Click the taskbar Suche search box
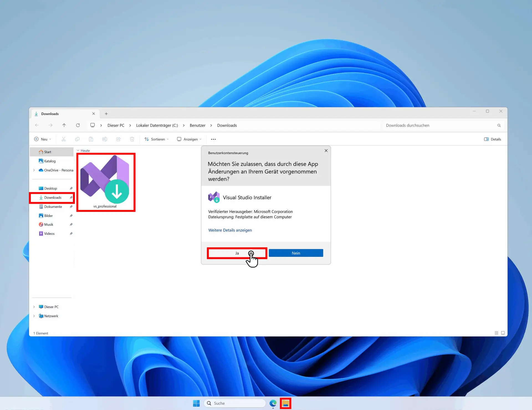The width and height of the screenshot is (532, 410). pos(235,403)
